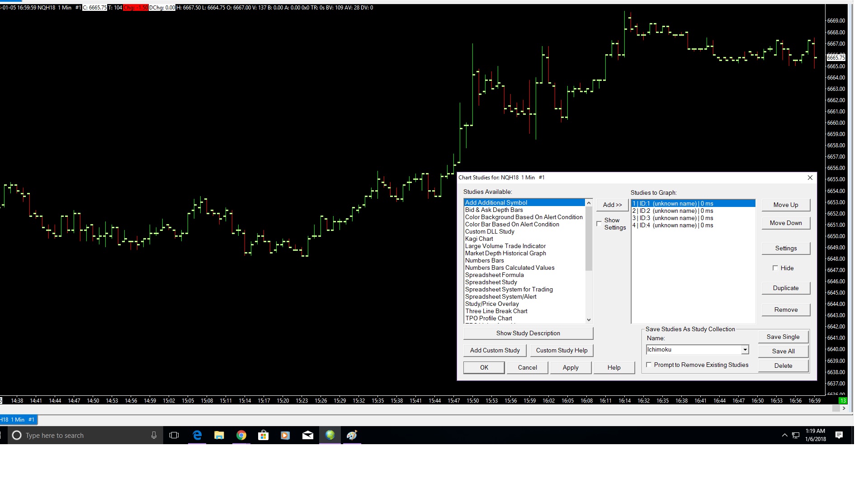This screenshot has width=868, height=488.
Task: Open File Explorer from taskbar
Action: [x=219, y=435]
